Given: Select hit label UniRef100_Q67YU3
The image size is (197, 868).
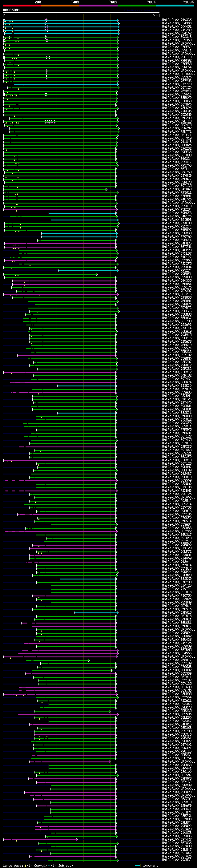Looking at the screenshot, I should (177, 81).
